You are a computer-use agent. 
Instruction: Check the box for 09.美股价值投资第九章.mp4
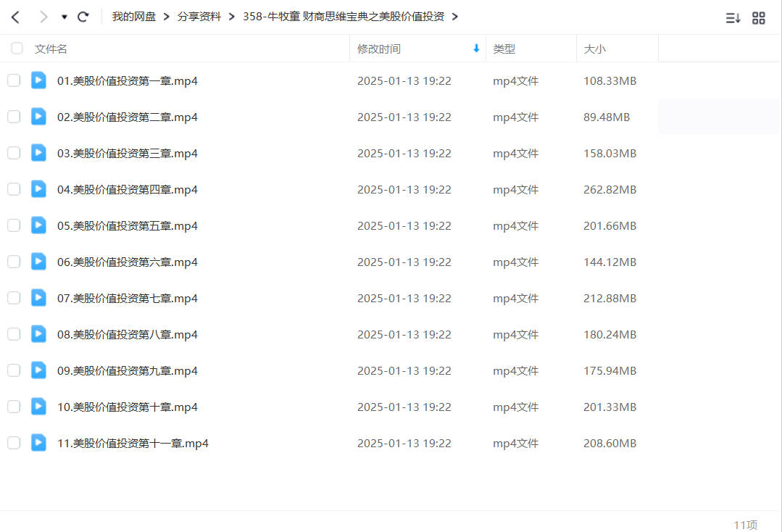coord(14,370)
